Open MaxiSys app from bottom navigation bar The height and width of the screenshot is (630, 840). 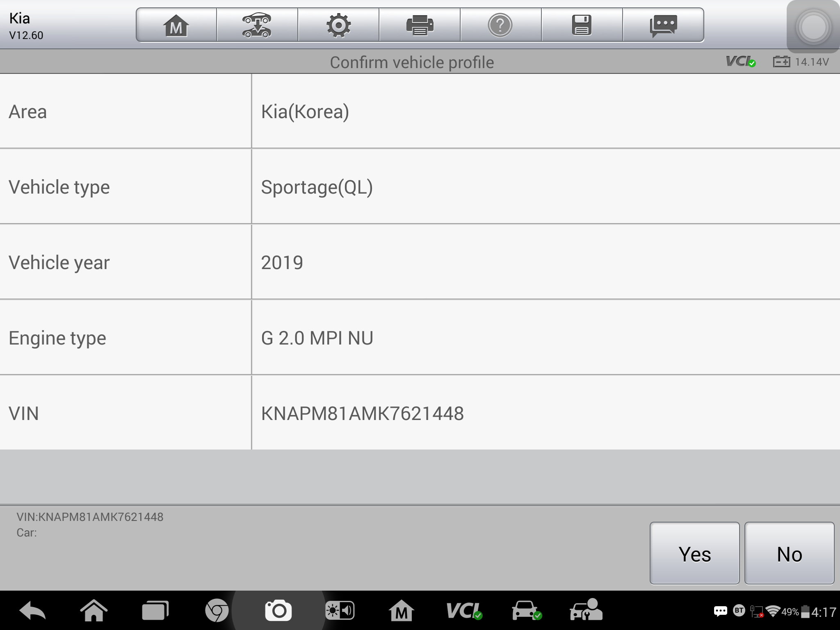pyautogui.click(x=401, y=611)
